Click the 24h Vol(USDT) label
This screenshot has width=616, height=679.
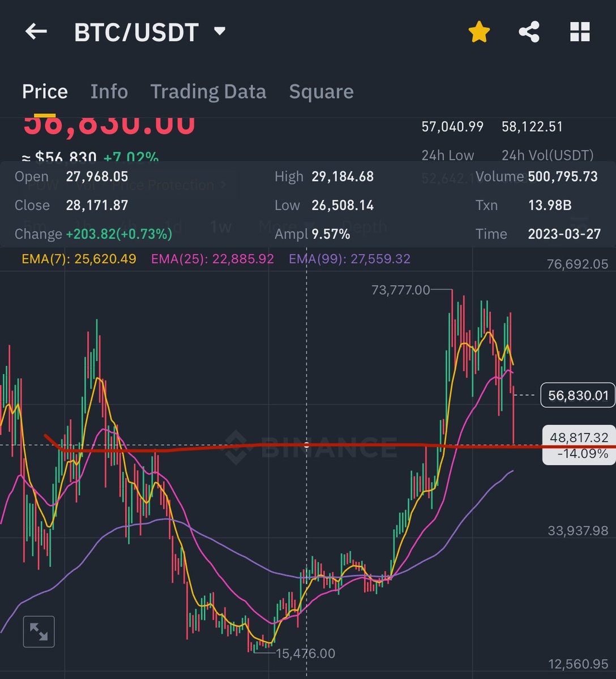[547, 155]
